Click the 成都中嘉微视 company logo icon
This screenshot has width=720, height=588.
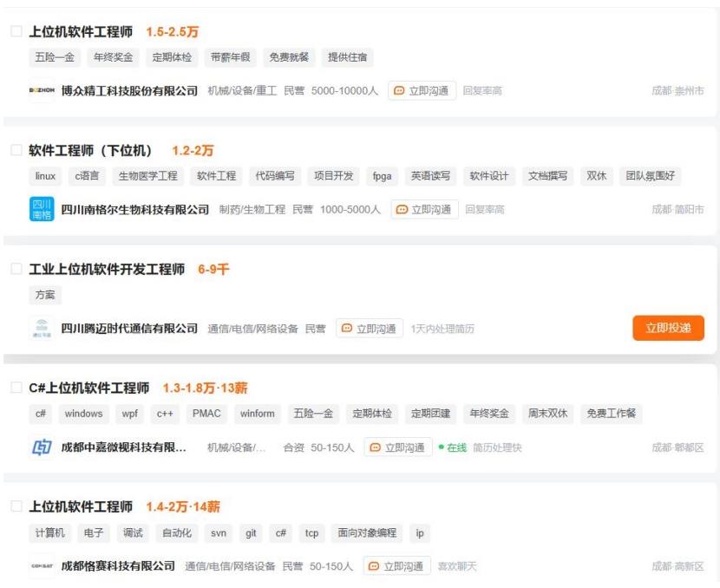coord(42,448)
